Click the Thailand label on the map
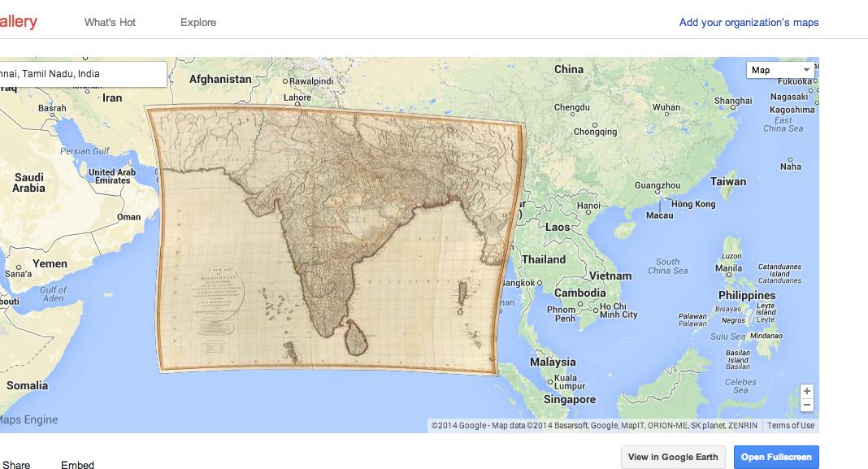The width and height of the screenshot is (868, 469). 544,259
